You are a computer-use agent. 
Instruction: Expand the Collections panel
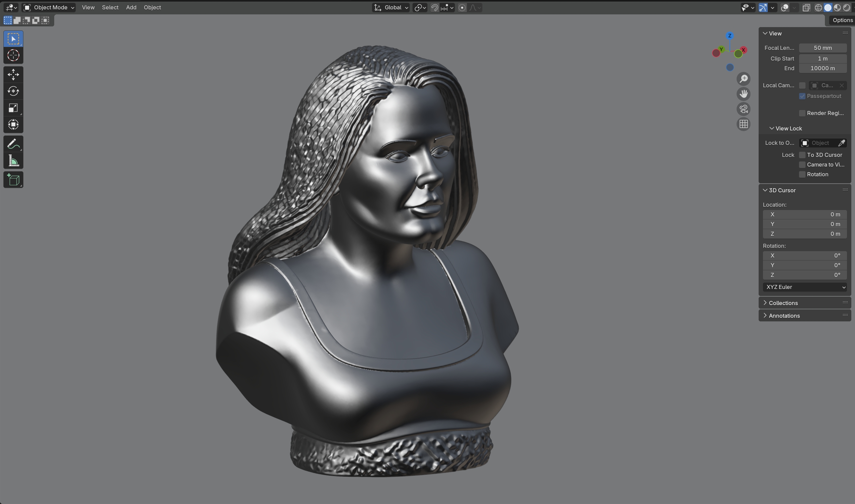[783, 303]
